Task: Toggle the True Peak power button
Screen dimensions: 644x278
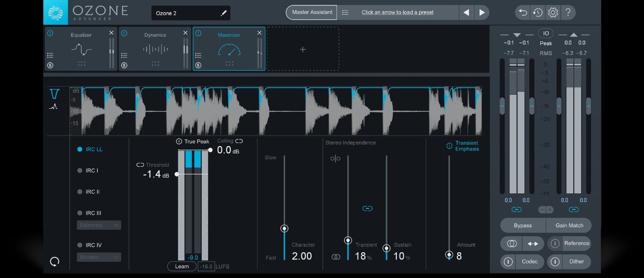Action: 179,142
